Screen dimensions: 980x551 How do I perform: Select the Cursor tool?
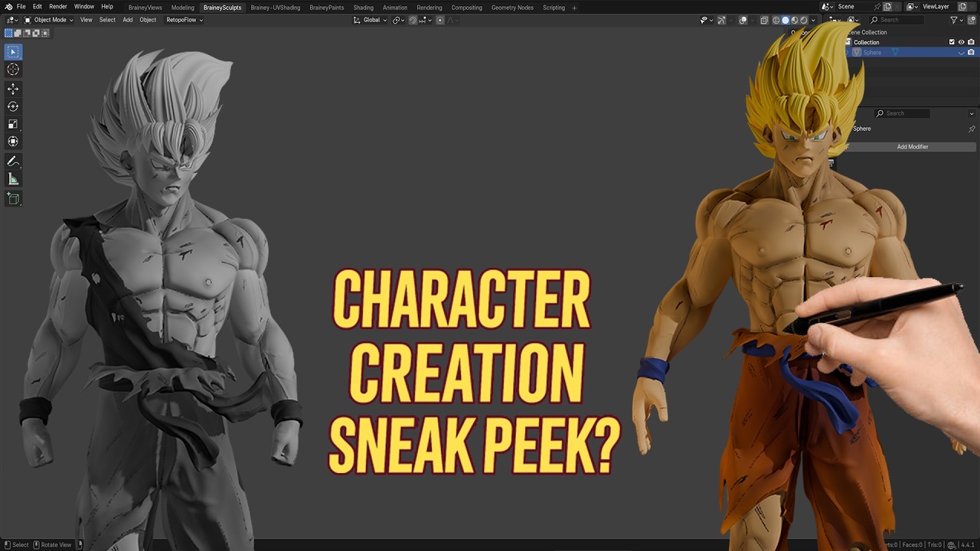click(13, 70)
